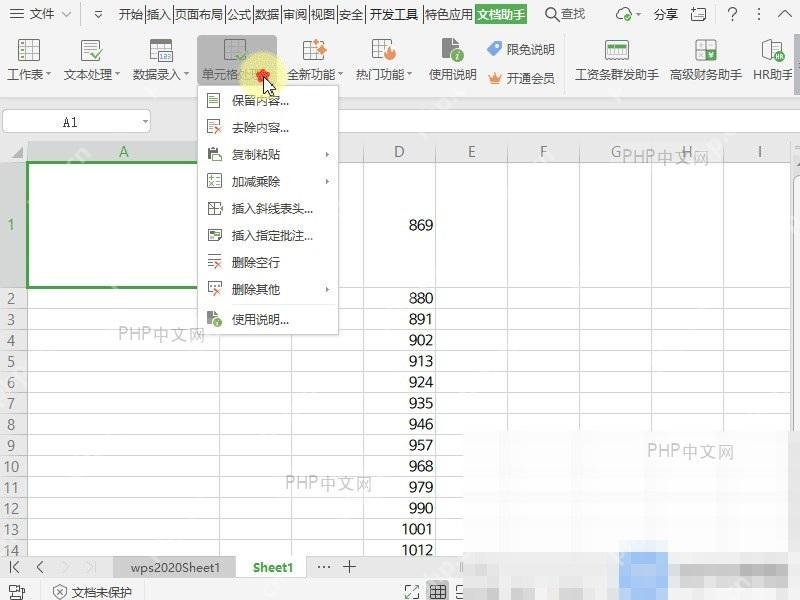Image resolution: width=800 pixels, height=600 pixels.
Task: Click the help question mark icon
Action: pos(732,14)
